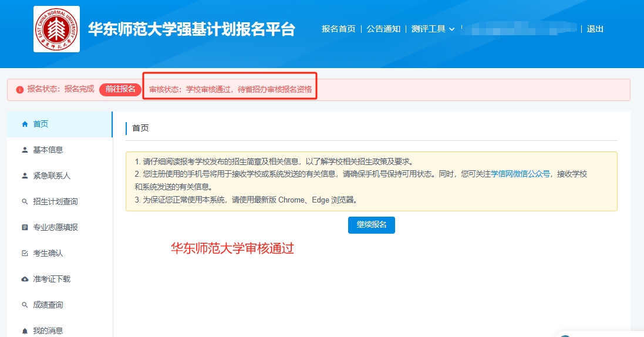The height and width of the screenshot is (337, 644).
Task: Click the East China Normal University logo
Action: [57, 29]
